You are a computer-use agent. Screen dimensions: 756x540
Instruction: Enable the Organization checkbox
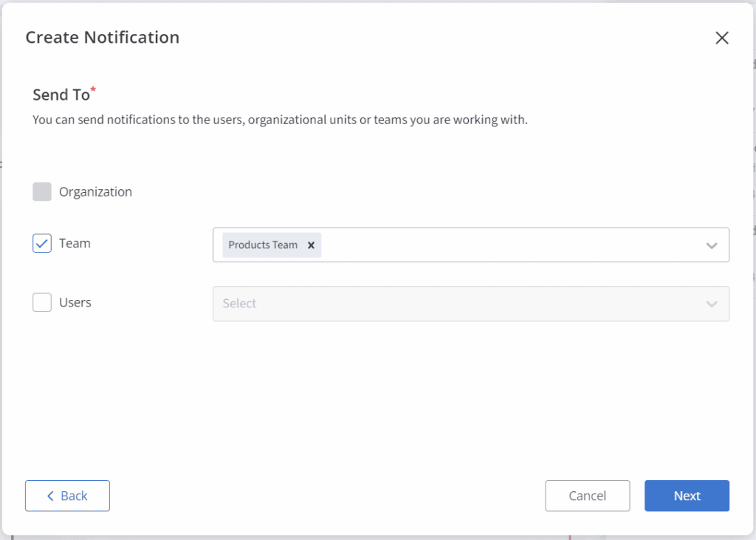coord(42,192)
